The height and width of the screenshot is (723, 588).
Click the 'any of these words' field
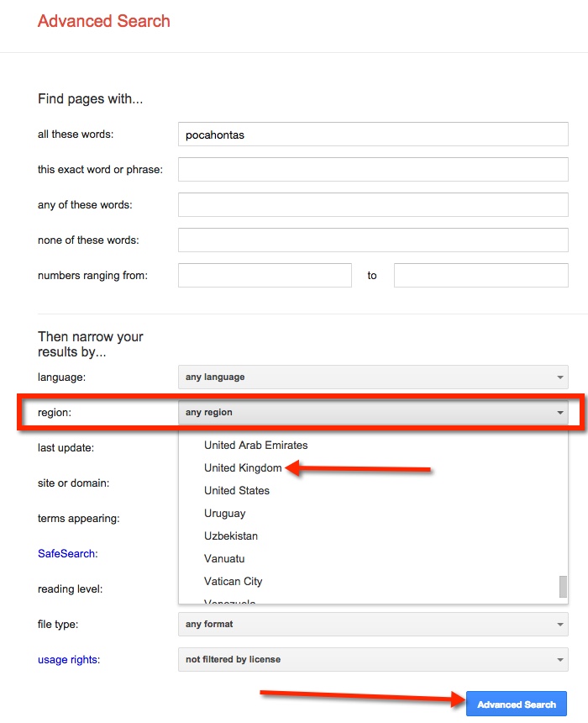click(x=373, y=205)
